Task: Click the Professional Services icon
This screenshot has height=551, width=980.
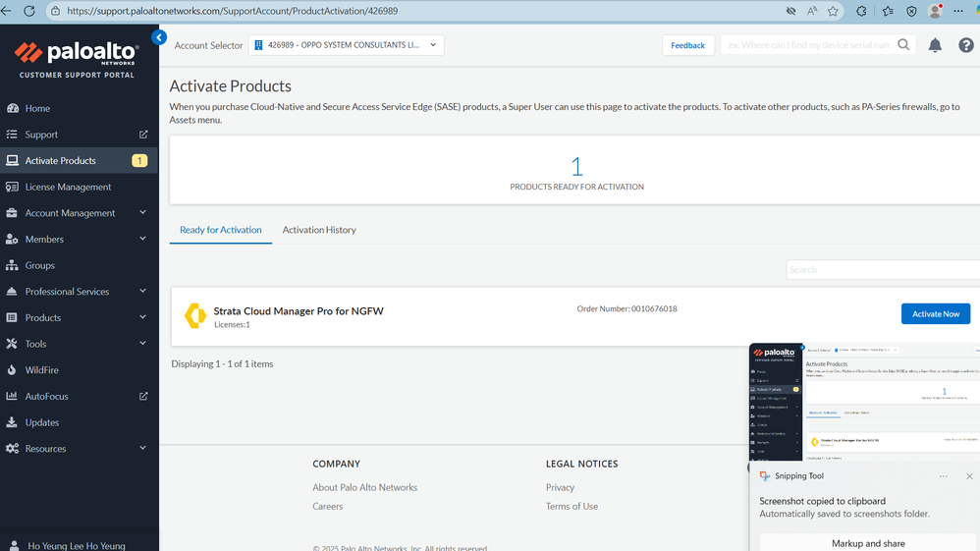Action: pos(12,292)
